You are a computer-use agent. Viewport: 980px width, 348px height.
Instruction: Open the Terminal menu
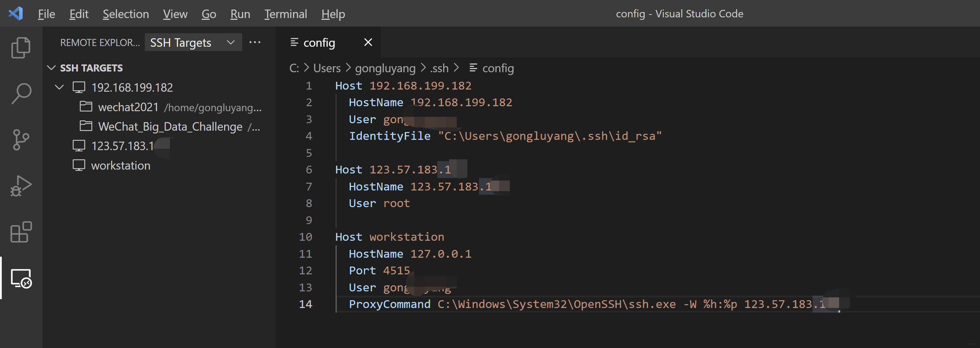coord(285,14)
